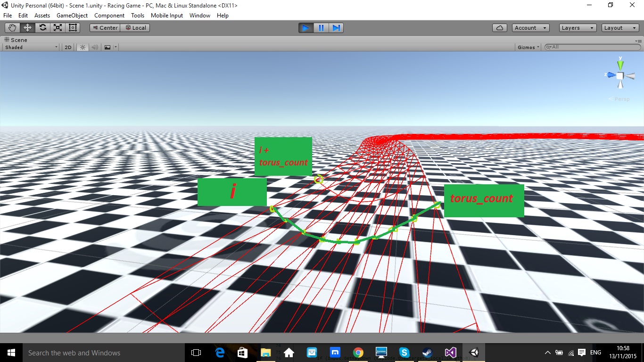The image size is (644, 362).
Task: Open Task View on taskbar
Action: (x=196, y=353)
